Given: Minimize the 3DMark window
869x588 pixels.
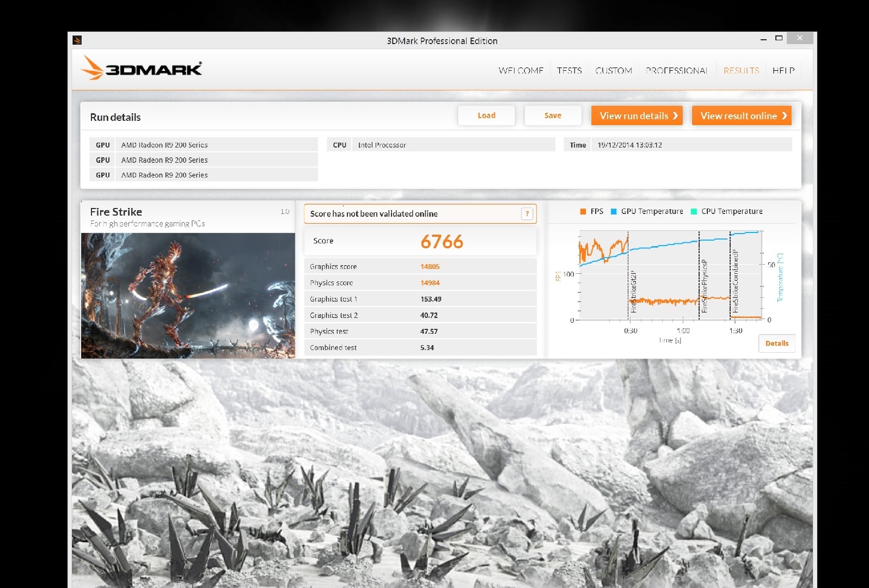Looking at the screenshot, I should click(763, 39).
